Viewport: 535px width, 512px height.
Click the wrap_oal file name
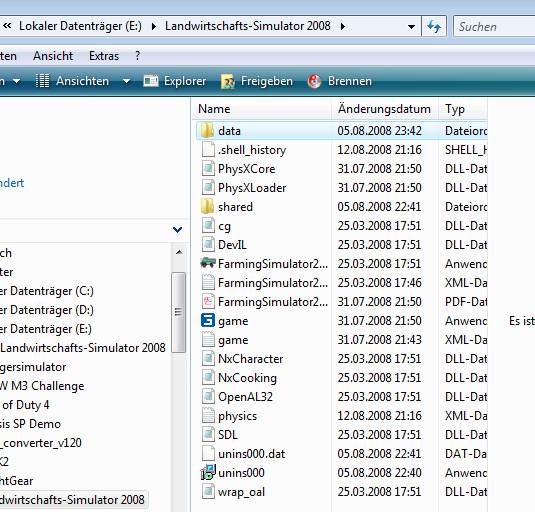coord(241,492)
